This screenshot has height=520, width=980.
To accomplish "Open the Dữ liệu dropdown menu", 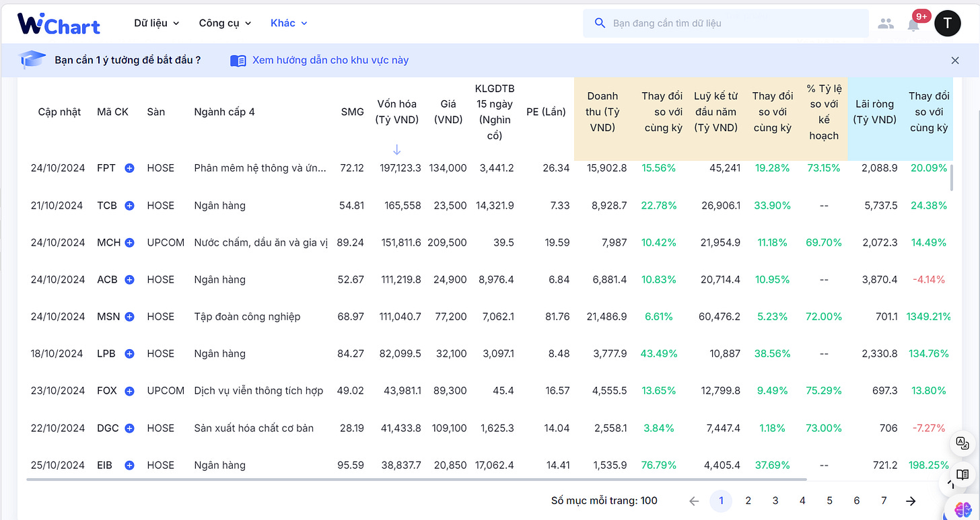I will coord(156,23).
